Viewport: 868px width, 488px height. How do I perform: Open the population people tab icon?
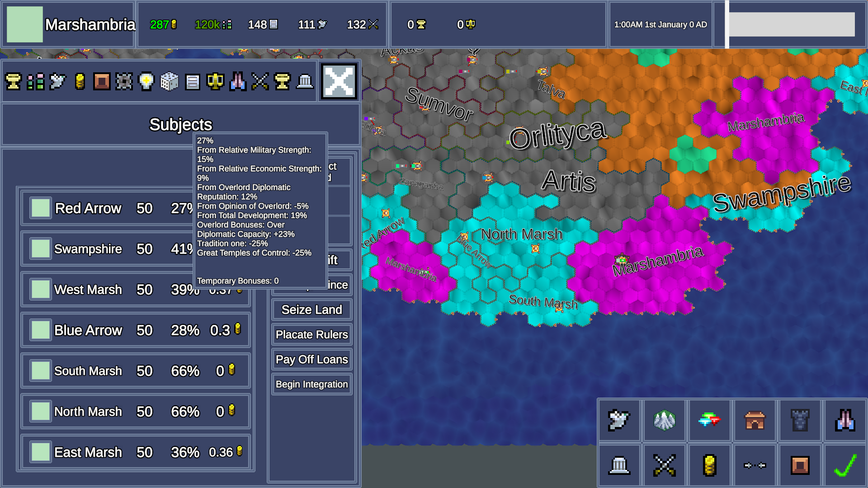35,82
